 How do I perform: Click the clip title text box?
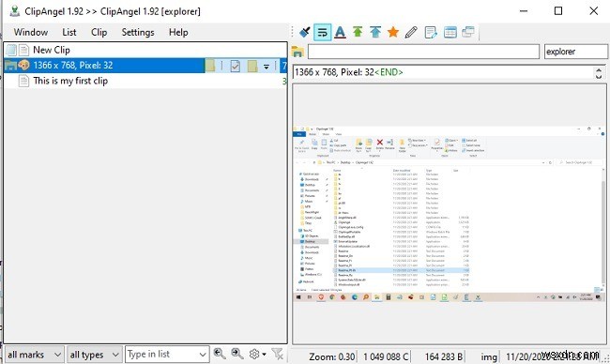coord(444,72)
